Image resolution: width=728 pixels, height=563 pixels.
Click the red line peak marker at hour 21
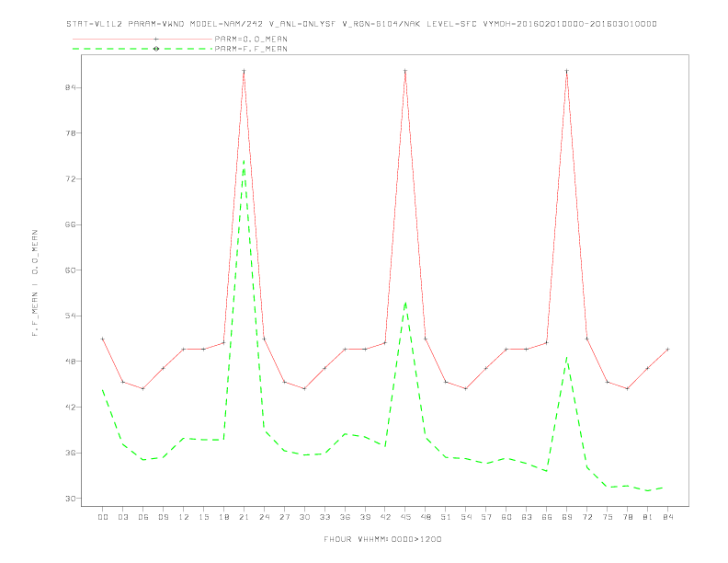point(244,71)
